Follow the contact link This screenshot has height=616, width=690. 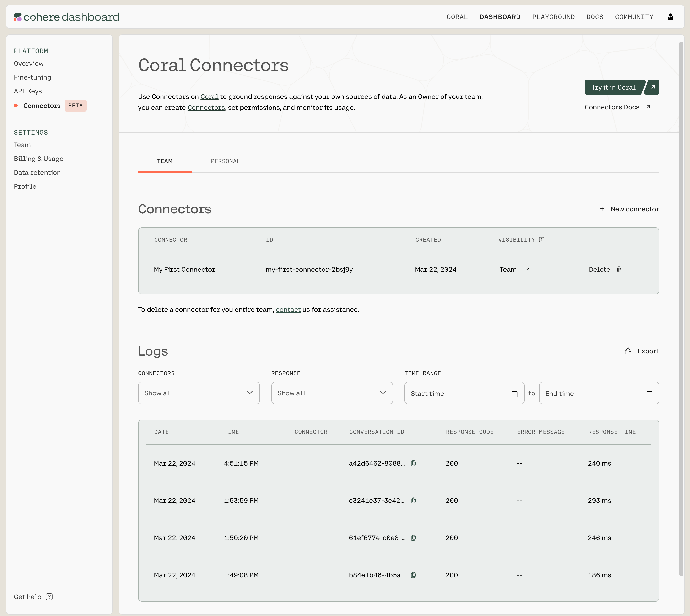(x=288, y=309)
